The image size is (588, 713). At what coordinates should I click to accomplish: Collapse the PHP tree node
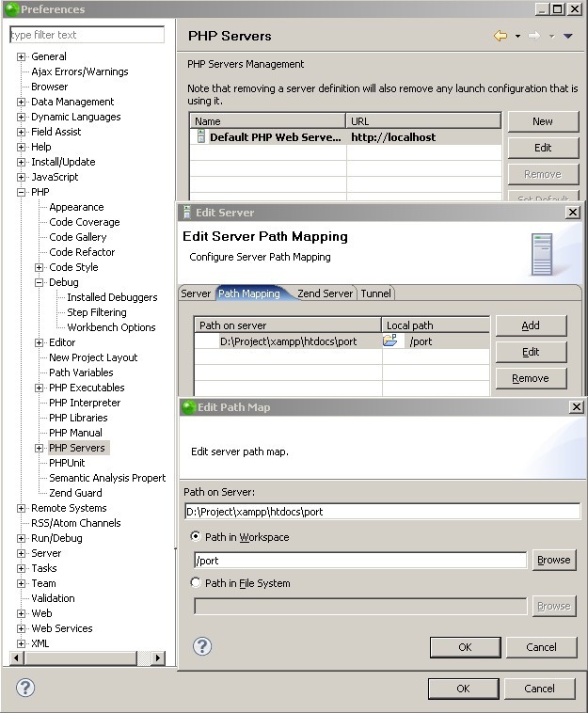[x=21, y=192]
